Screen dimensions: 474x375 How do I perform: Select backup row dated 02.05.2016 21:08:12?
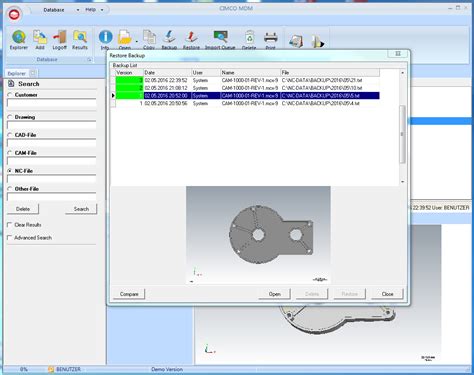point(245,88)
